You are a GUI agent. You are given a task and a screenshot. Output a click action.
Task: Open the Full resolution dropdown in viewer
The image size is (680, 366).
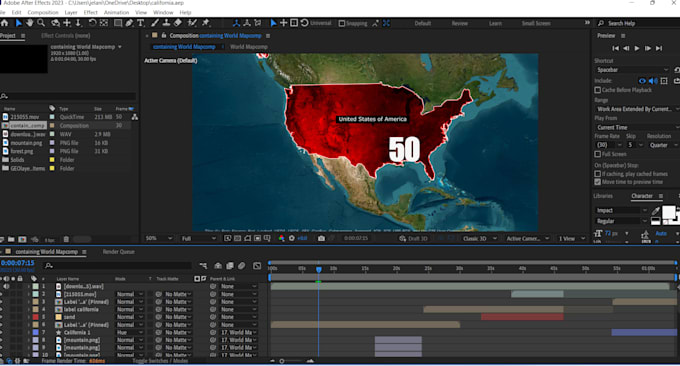pos(199,238)
